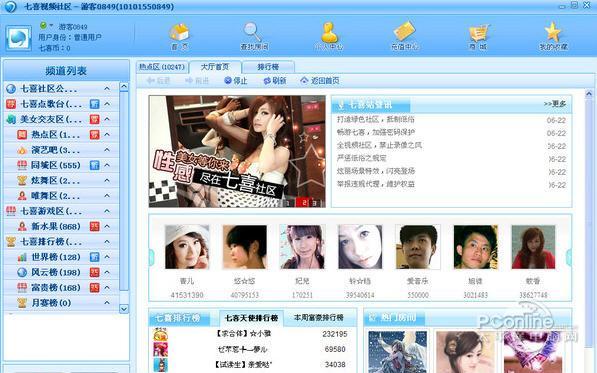Click the 刷新 refresh toolbar icon
This screenshot has width=597, height=373.
click(275, 81)
